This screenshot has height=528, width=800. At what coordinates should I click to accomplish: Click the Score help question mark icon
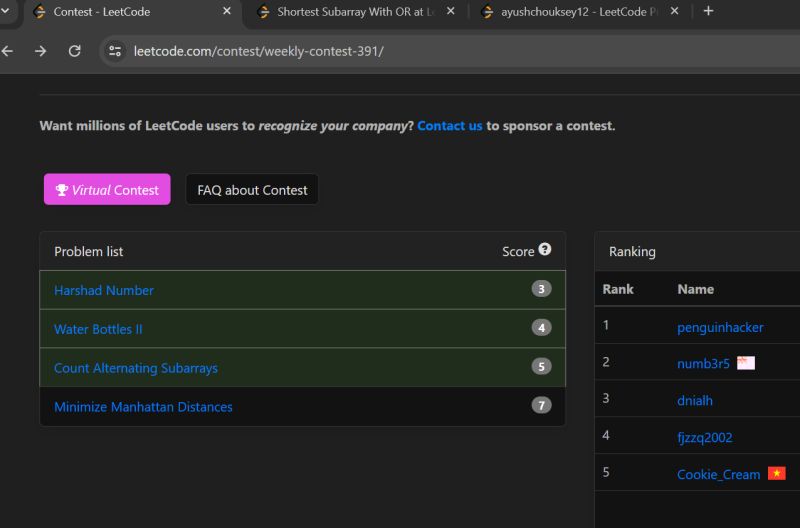545,250
